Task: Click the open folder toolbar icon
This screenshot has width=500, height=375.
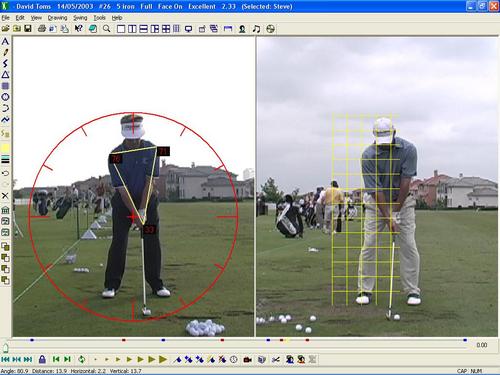Action: [5, 29]
